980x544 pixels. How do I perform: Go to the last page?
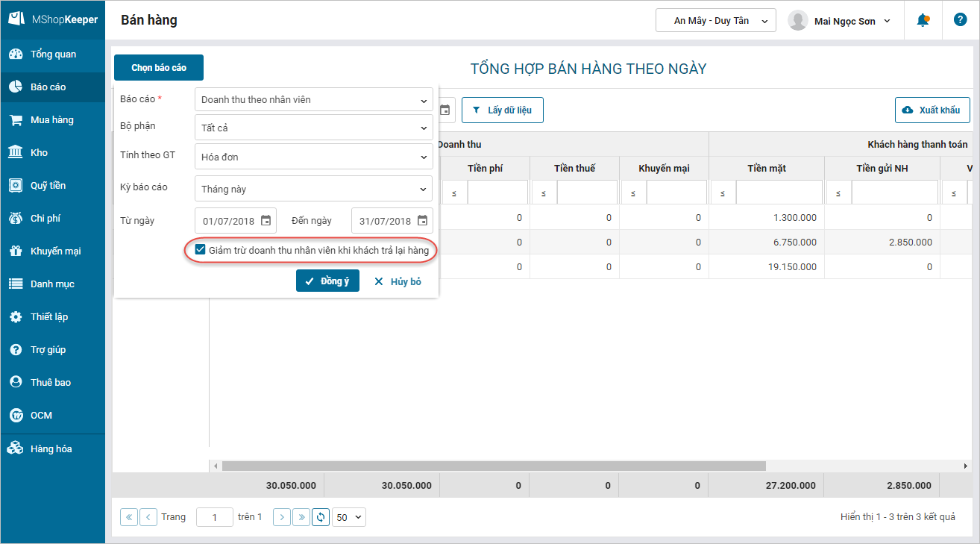click(x=301, y=517)
